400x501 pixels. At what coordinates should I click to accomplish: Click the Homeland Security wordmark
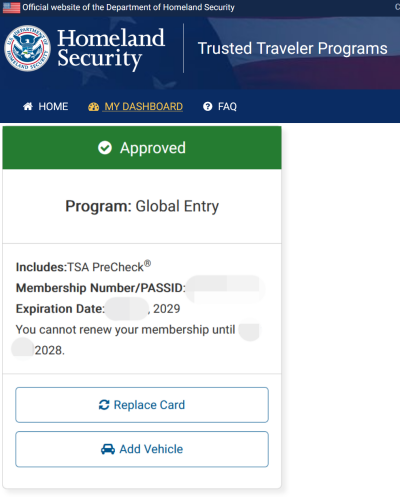click(111, 49)
